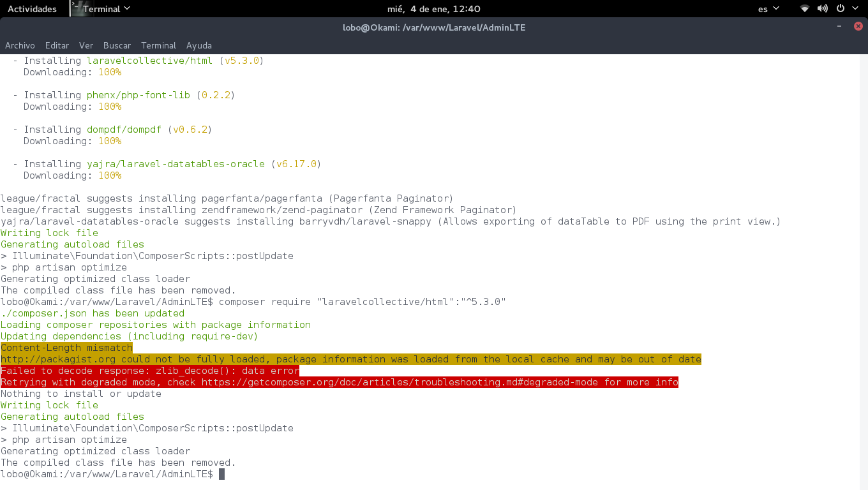Click the 'Failed to decode response' error line

(x=150, y=371)
